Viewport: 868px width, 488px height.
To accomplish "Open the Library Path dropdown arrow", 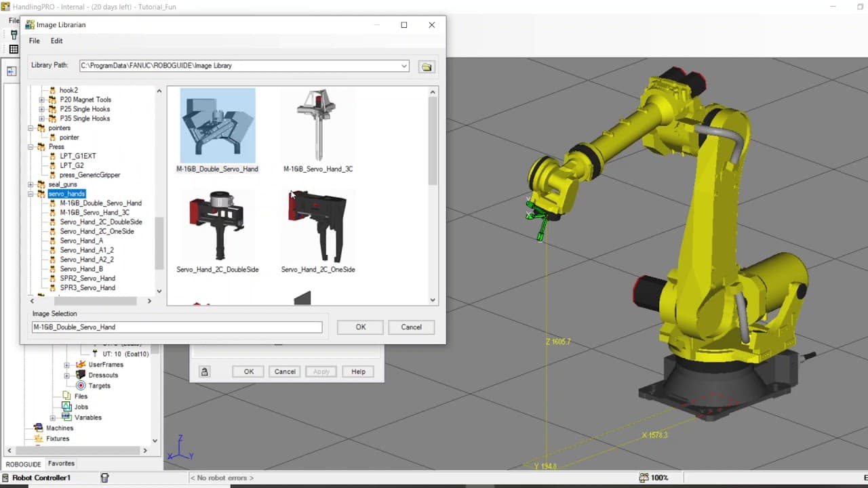I will pyautogui.click(x=405, y=66).
